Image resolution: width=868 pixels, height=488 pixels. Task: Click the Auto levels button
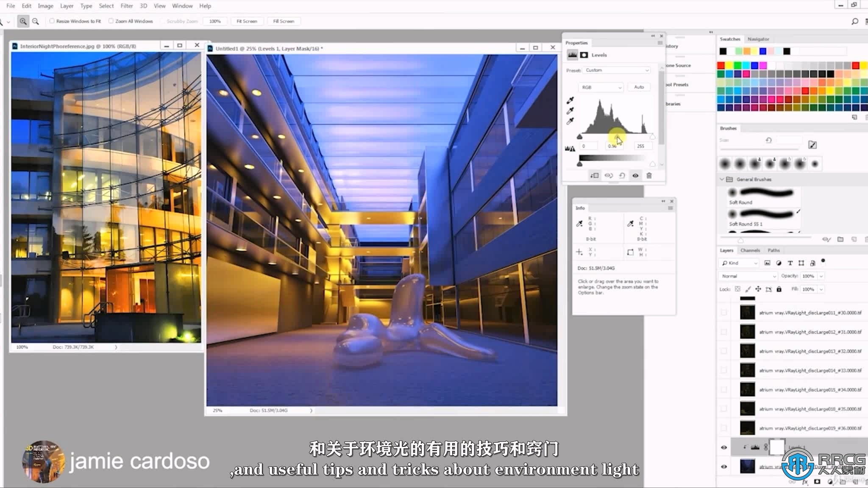click(x=639, y=87)
